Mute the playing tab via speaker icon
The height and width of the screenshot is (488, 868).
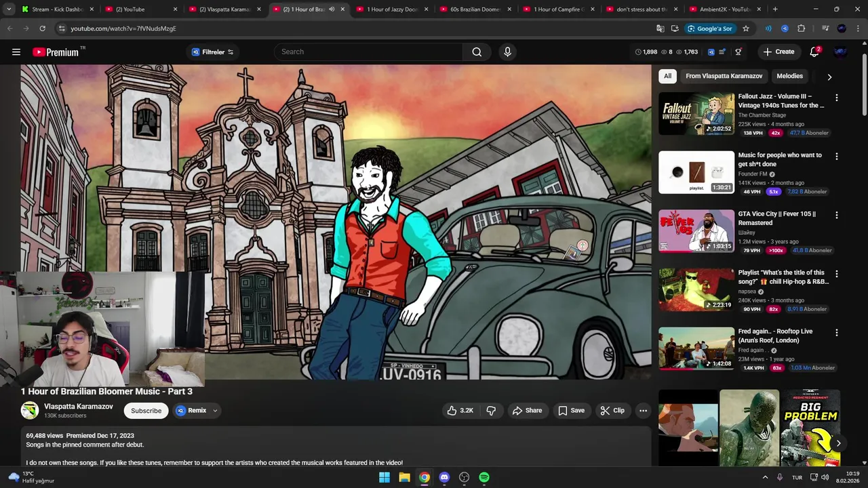(332, 9)
